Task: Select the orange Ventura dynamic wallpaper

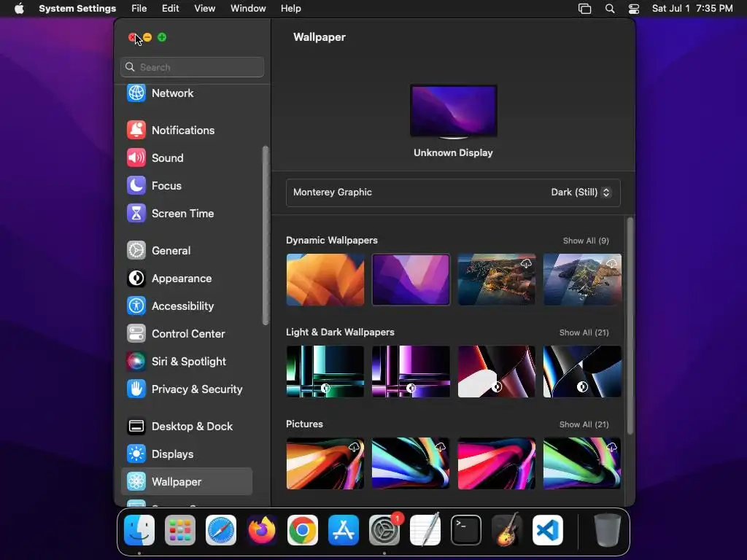Action: (x=325, y=279)
